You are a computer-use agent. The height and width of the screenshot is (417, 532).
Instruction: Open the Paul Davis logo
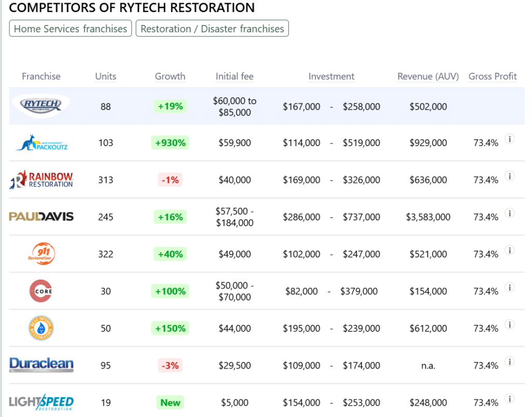(x=41, y=217)
